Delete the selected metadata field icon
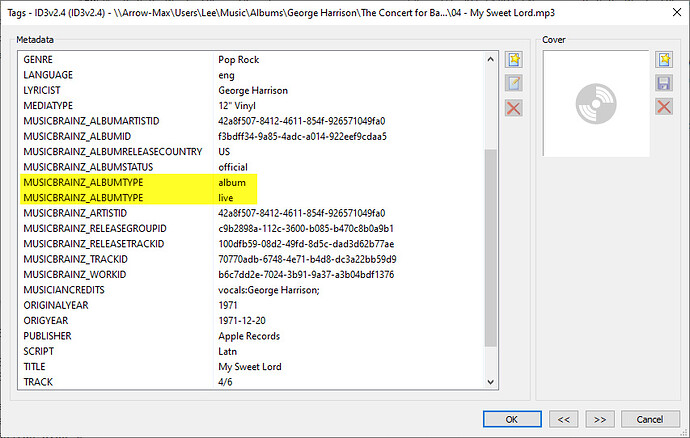 [x=514, y=108]
